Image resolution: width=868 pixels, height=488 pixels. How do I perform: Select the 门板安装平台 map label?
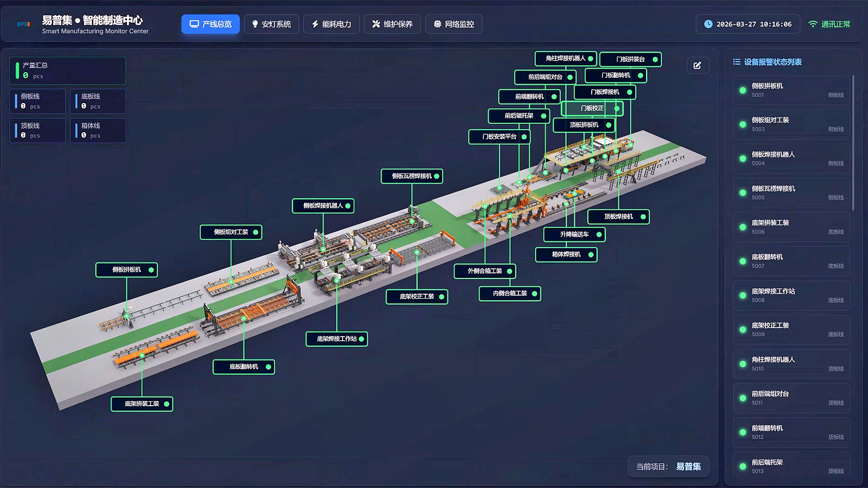500,137
